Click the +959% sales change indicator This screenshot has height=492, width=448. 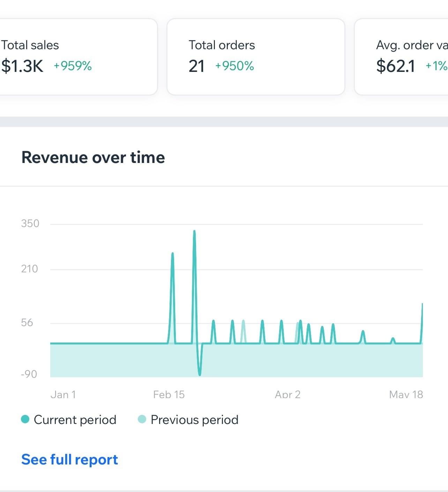coord(73,66)
